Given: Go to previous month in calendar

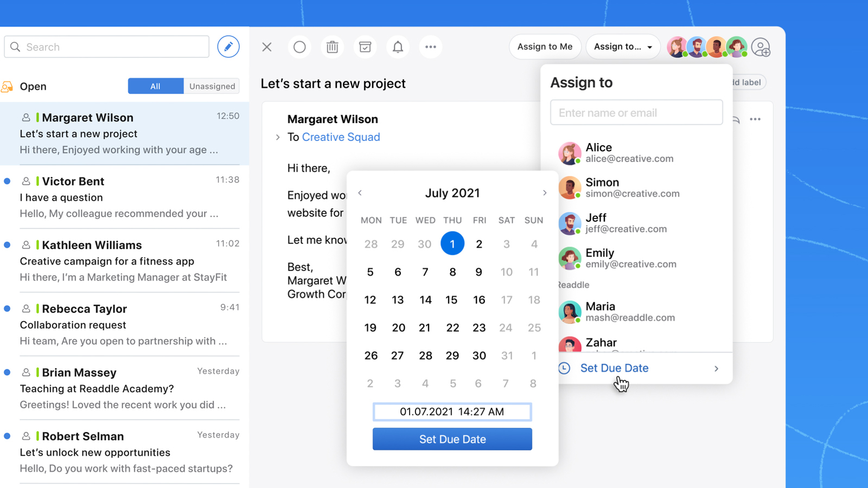Looking at the screenshot, I should click(x=360, y=193).
